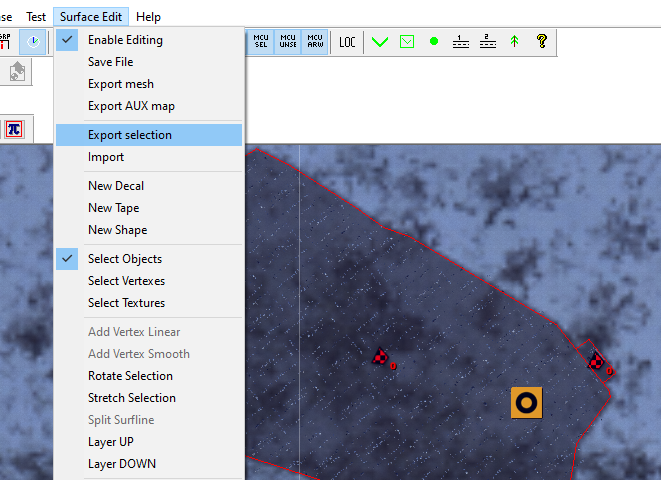The width and height of the screenshot is (661, 480).
Task: Click the MCU UNSE toolbar icon
Action: [x=288, y=42]
